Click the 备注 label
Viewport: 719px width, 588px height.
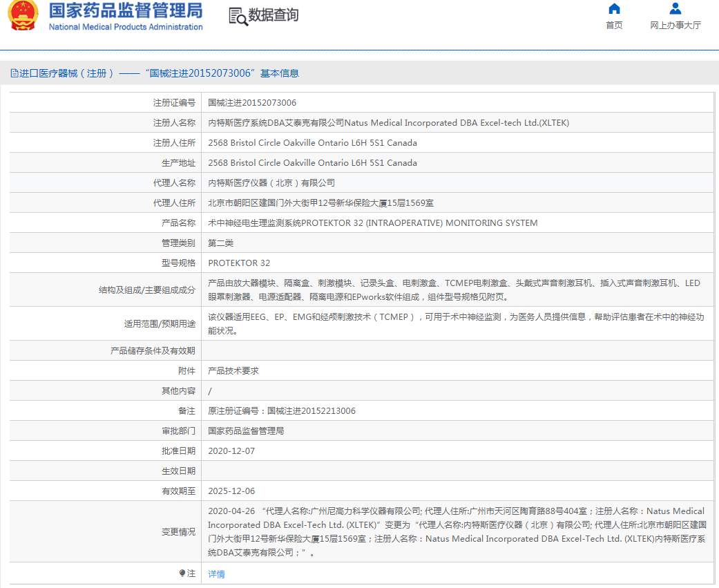click(x=186, y=411)
